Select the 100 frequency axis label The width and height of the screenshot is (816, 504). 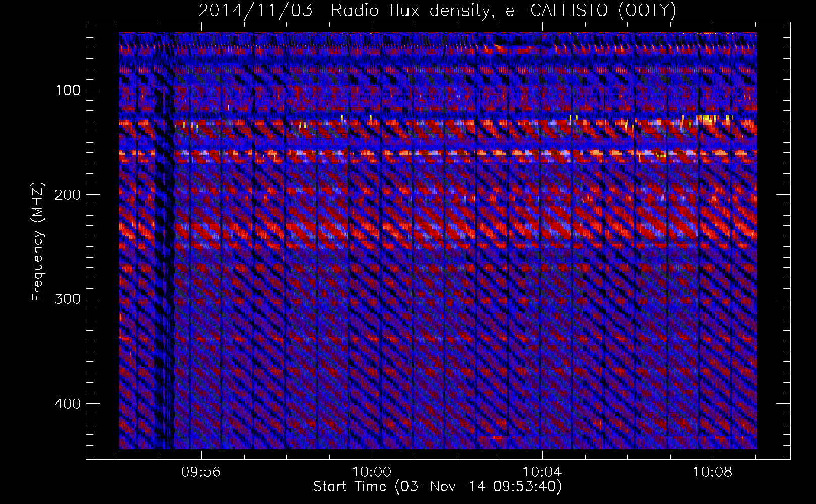tap(68, 90)
